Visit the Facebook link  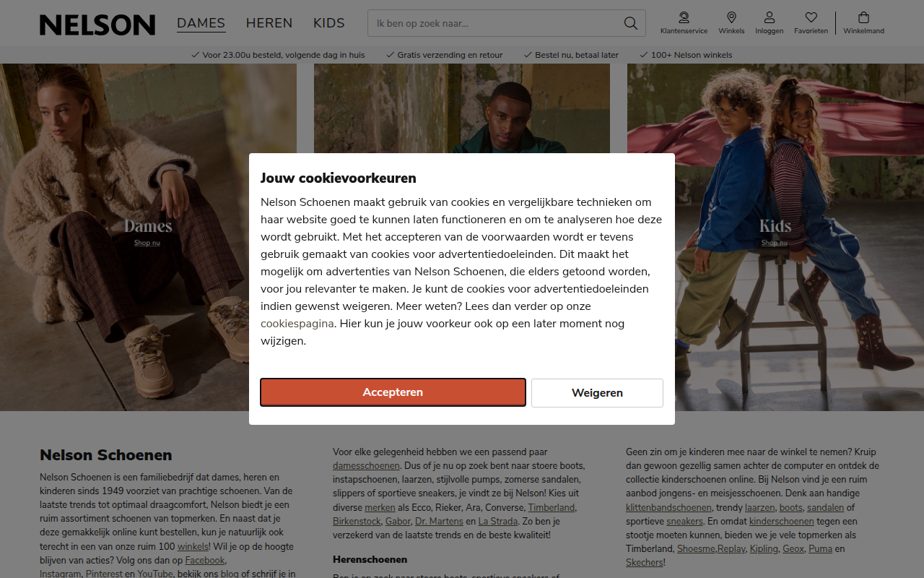(205, 561)
